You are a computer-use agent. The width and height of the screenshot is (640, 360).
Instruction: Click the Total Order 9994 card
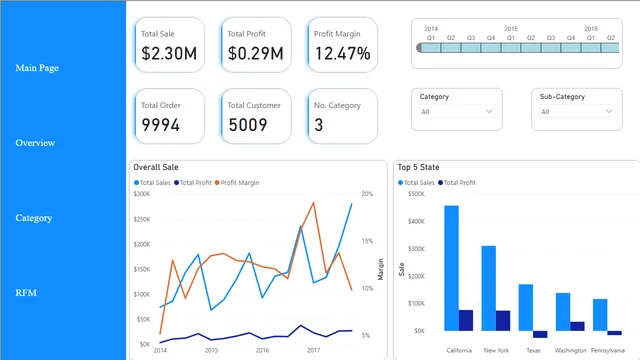(169, 116)
